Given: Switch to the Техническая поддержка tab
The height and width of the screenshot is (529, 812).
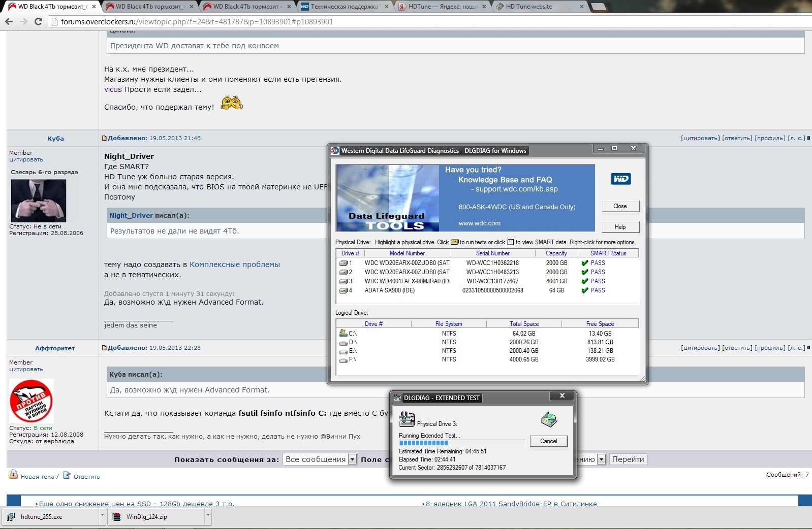Looking at the screenshot, I should click(344, 7).
